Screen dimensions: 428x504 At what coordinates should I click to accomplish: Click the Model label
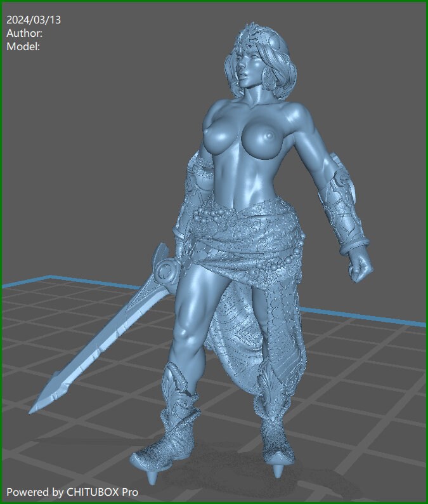coord(23,46)
